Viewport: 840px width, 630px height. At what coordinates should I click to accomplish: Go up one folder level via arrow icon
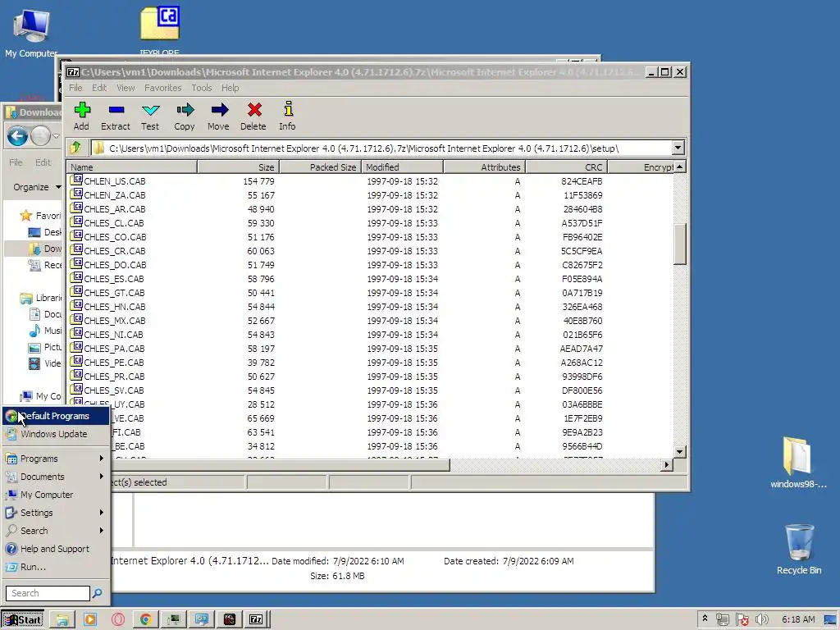(x=75, y=148)
